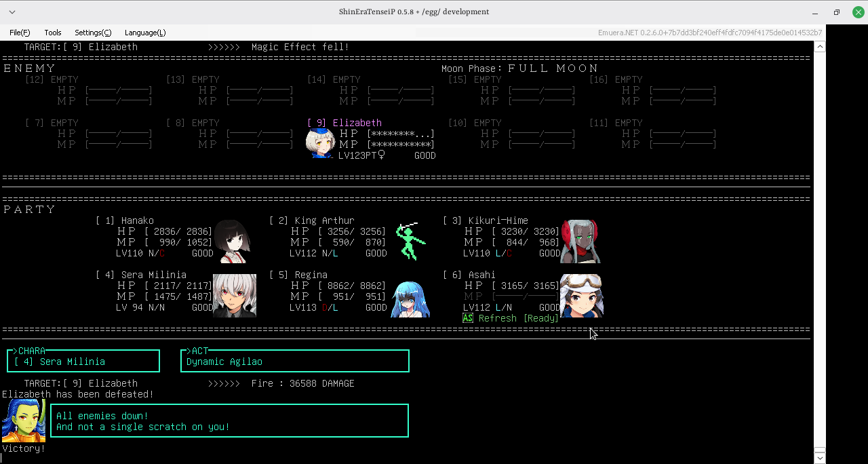Click empty enemy slot [7]
The width and height of the screenshot is (868, 464).
point(51,123)
